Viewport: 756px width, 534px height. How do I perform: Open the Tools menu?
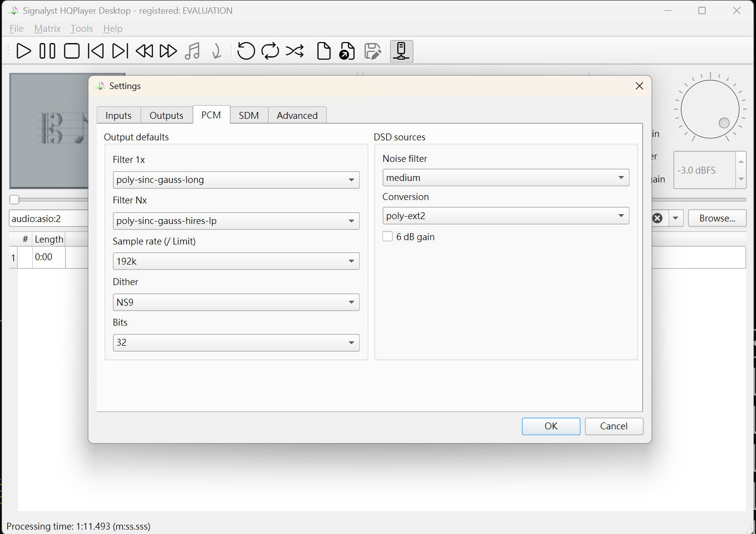pyautogui.click(x=82, y=28)
